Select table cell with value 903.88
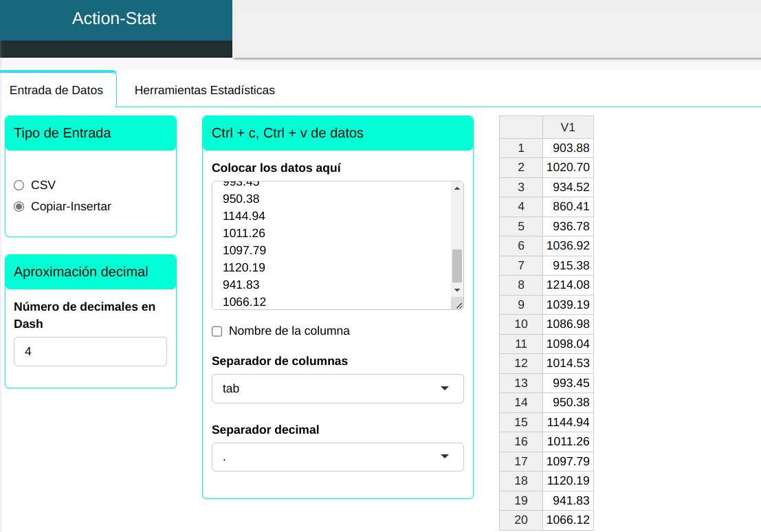 pyautogui.click(x=567, y=148)
